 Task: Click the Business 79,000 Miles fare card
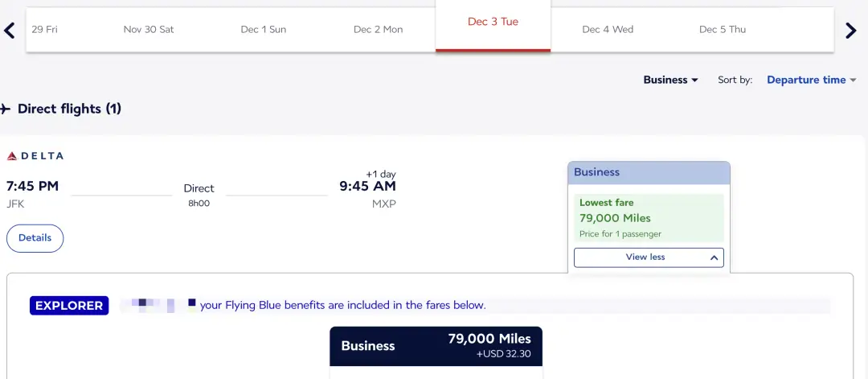[x=436, y=346]
